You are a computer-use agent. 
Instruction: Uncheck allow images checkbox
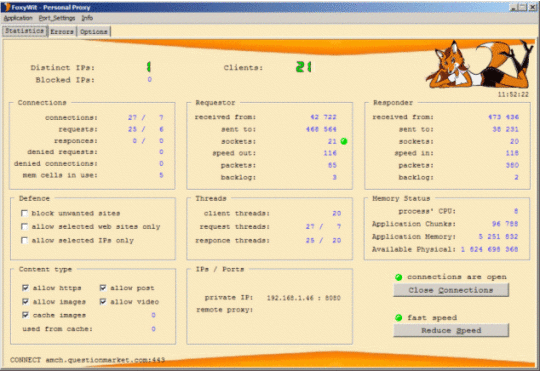[x=25, y=301]
